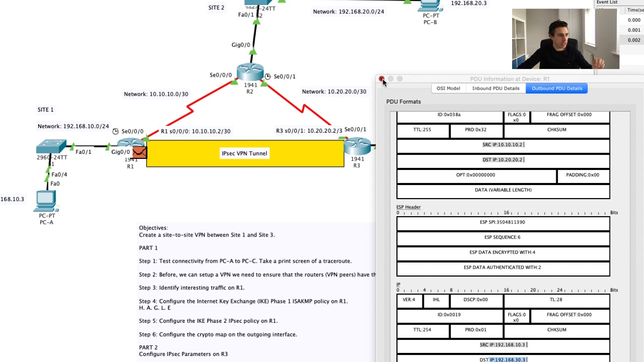The height and width of the screenshot is (362, 644).
Task: Select the R2 1941 router icon
Action: pyautogui.click(x=250, y=72)
